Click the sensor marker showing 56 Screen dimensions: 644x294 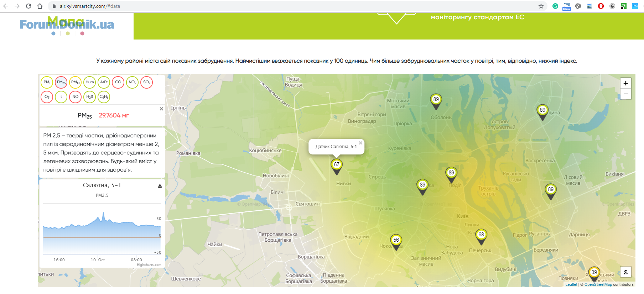(396, 242)
